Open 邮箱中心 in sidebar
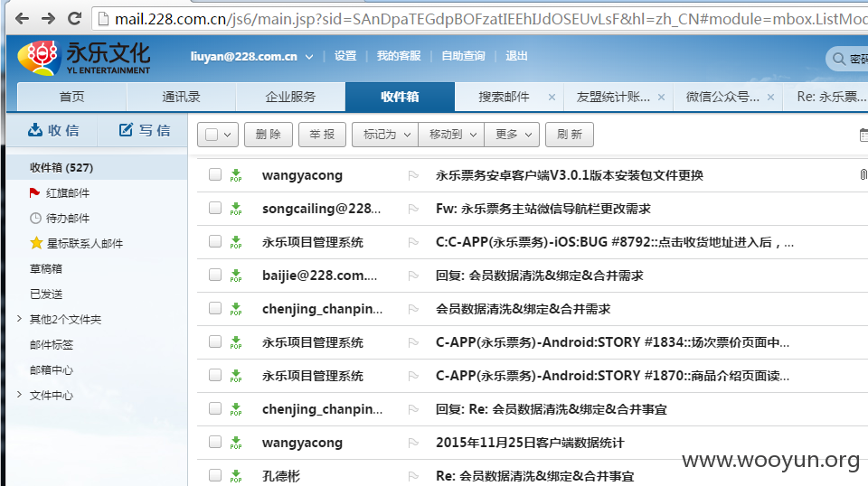Viewport: 868px width, 486px height. (52, 369)
